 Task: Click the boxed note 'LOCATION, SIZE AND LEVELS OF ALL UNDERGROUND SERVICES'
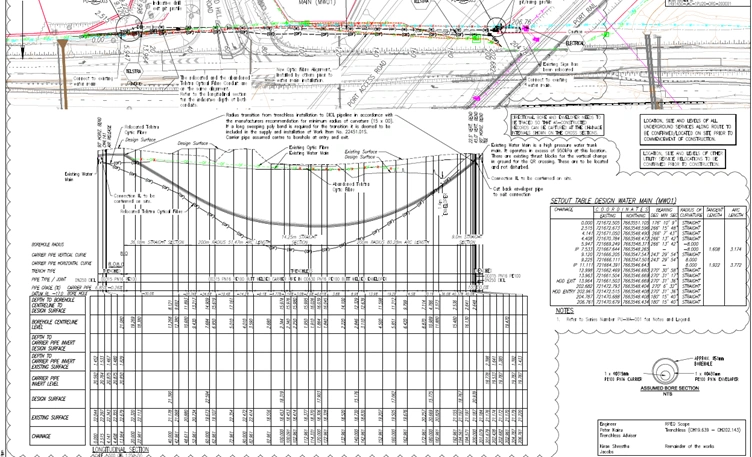point(688,129)
